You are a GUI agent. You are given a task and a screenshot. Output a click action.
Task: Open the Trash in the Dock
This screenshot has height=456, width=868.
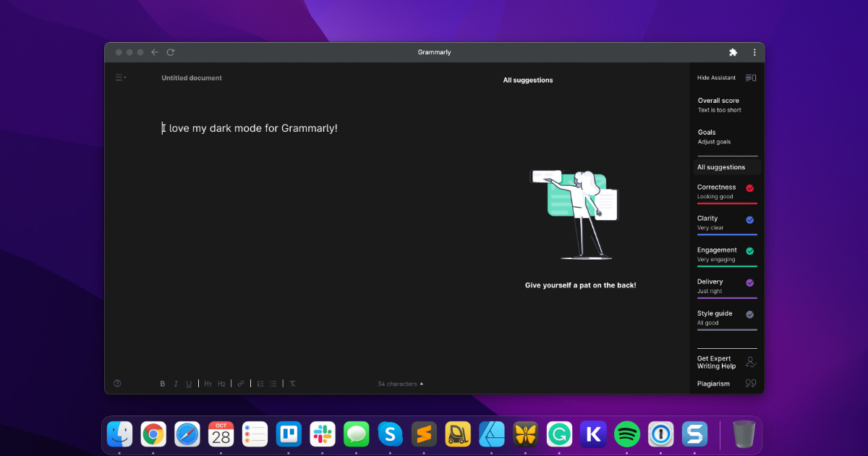pyautogui.click(x=744, y=434)
